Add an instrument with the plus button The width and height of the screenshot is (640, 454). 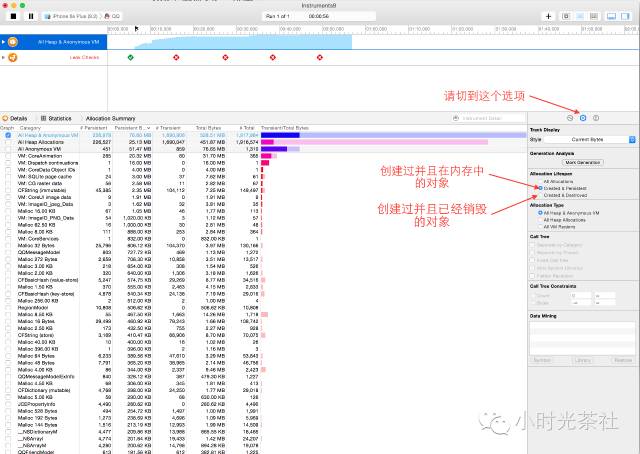click(548, 16)
